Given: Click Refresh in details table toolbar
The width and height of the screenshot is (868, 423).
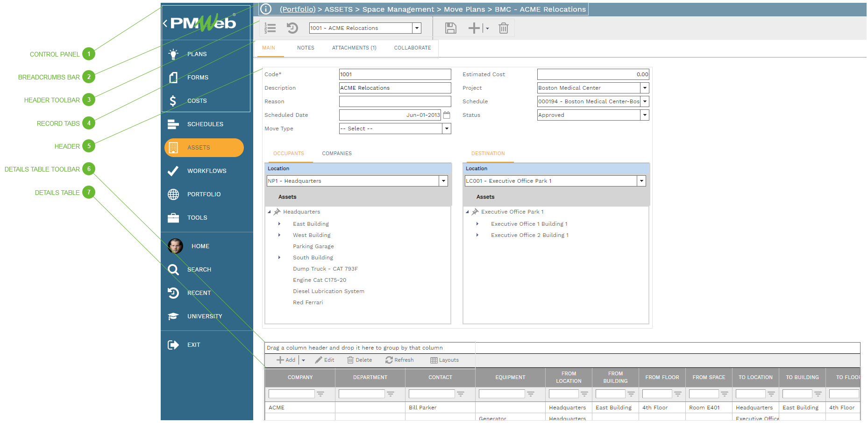Looking at the screenshot, I should click(399, 360).
